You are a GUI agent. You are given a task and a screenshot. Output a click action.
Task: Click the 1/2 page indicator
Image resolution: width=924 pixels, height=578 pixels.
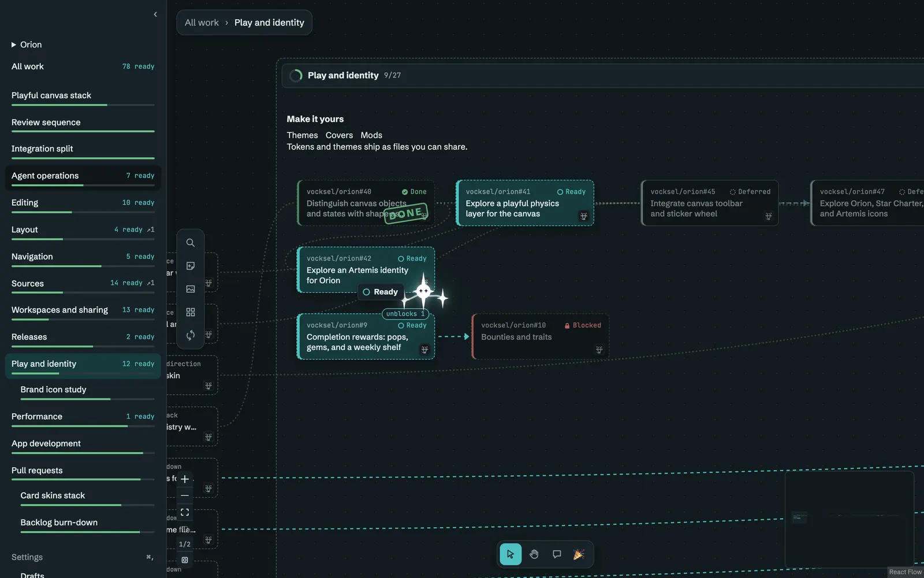tap(185, 544)
